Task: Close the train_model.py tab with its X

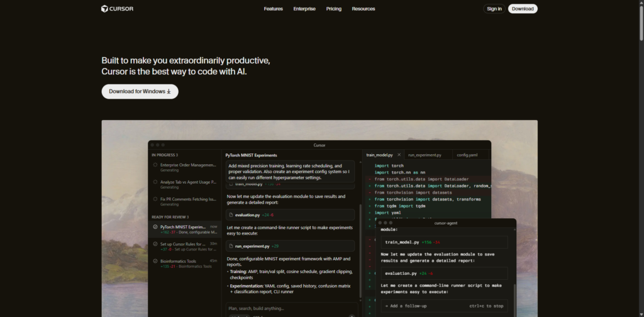Action: click(x=399, y=155)
